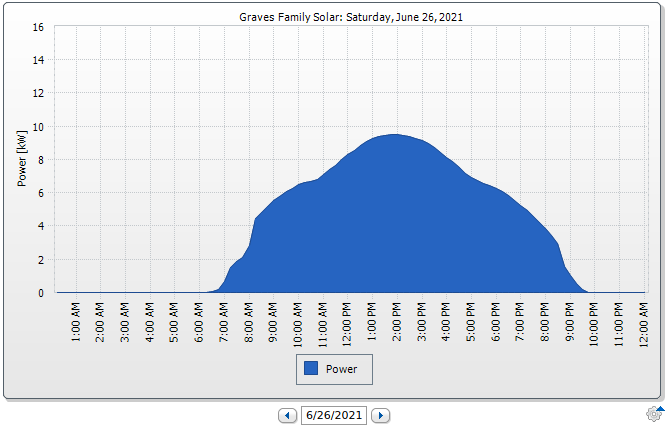This screenshot has width=670, height=431.
Task: Click the 10 value on the y-axis
Action: point(37,127)
